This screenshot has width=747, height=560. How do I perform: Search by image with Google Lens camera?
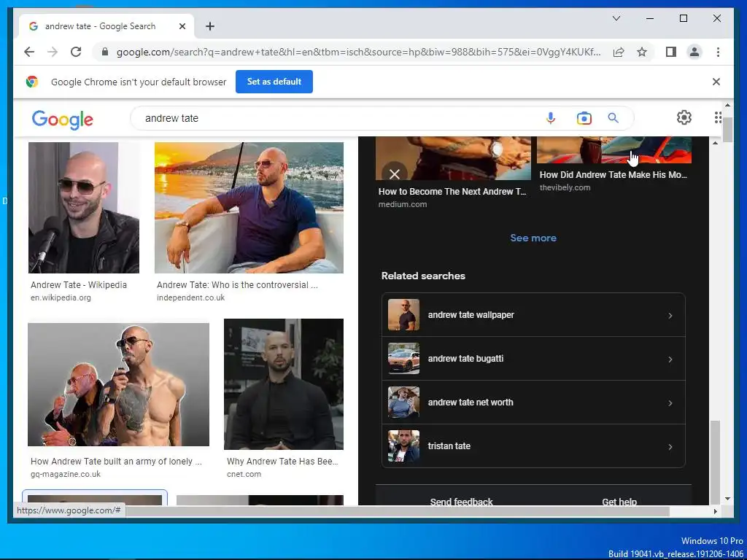(584, 118)
